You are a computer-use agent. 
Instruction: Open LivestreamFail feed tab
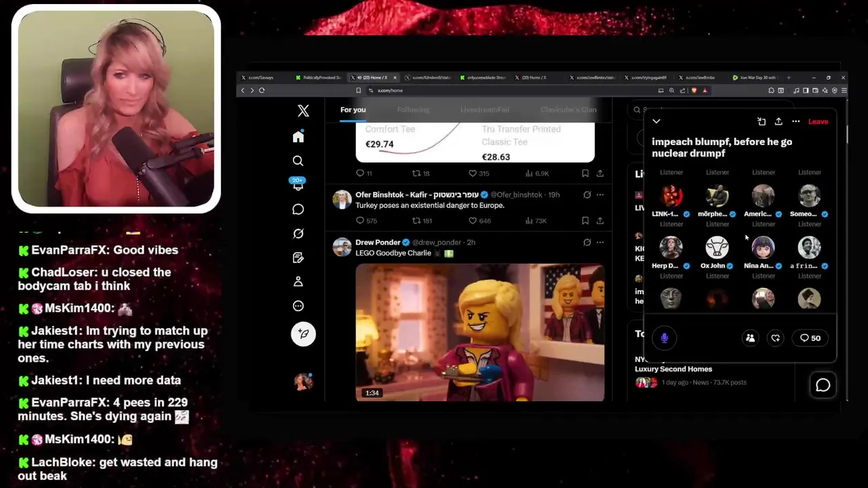tap(485, 110)
